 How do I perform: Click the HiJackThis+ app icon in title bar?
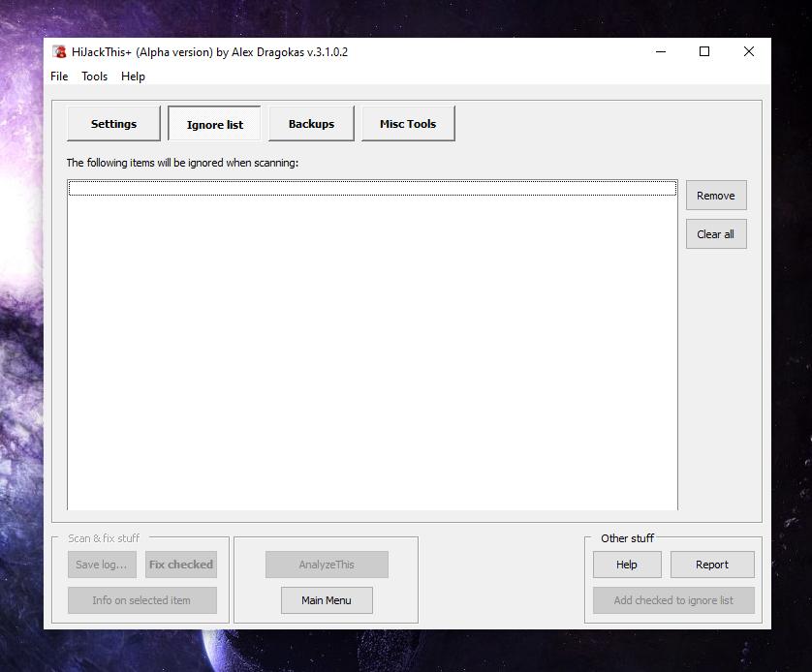tap(59, 51)
